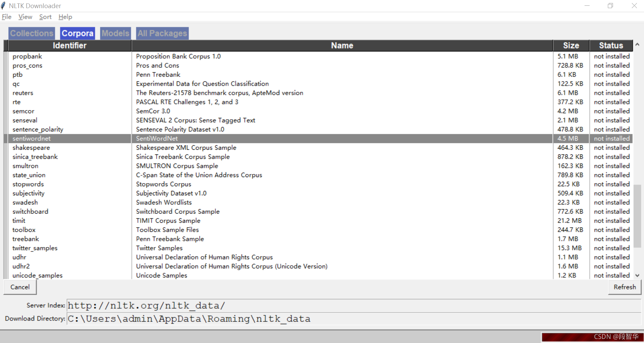The width and height of the screenshot is (644, 343).
Task: Click the name 'Shakespeare XML Corpus Sample'
Action: coord(186,148)
